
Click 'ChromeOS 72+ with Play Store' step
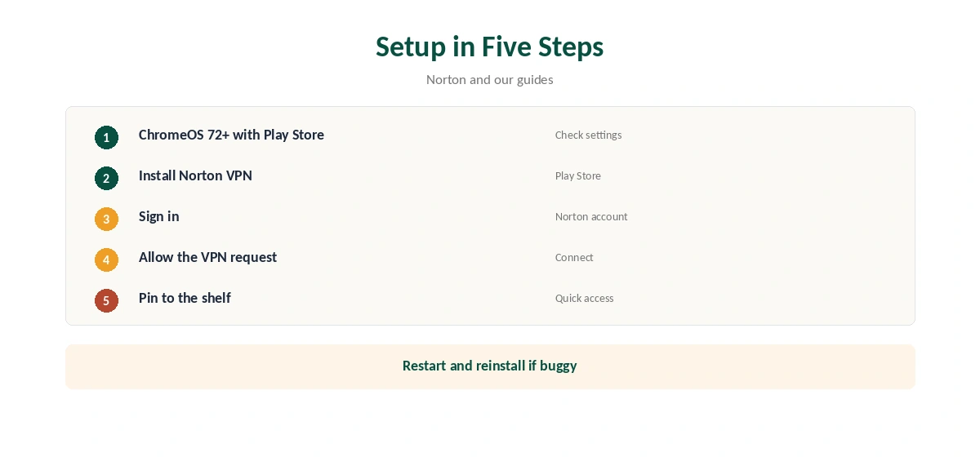point(231,135)
